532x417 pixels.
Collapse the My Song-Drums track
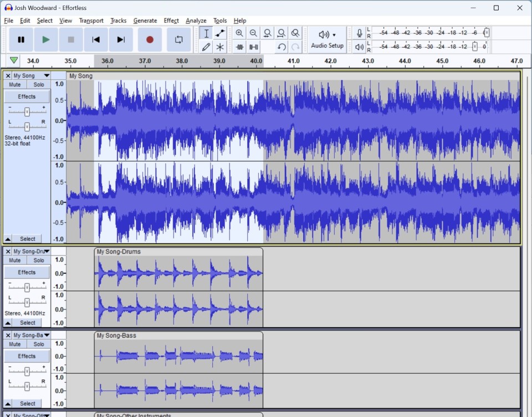click(x=8, y=322)
